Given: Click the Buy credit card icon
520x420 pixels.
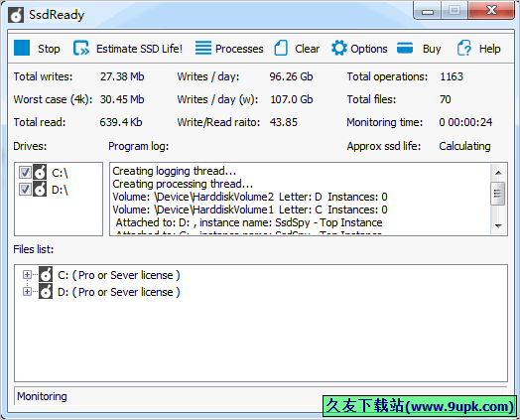Looking at the screenshot, I should pyautogui.click(x=405, y=48).
